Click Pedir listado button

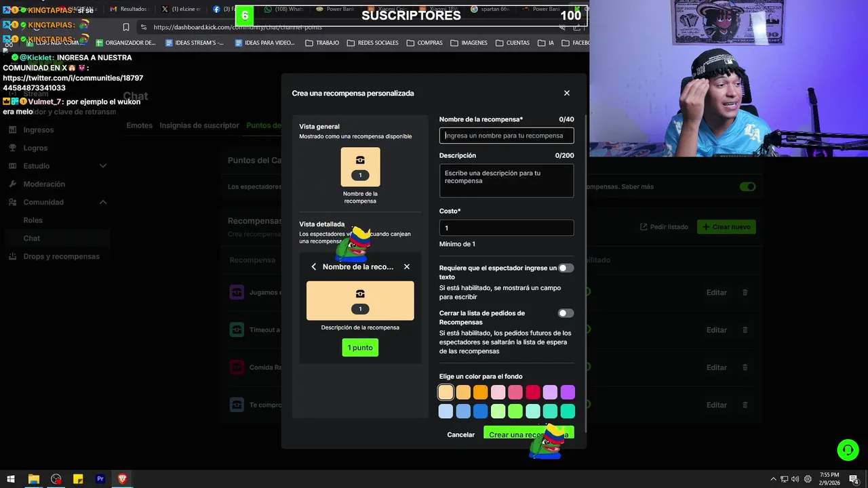pyautogui.click(x=664, y=227)
